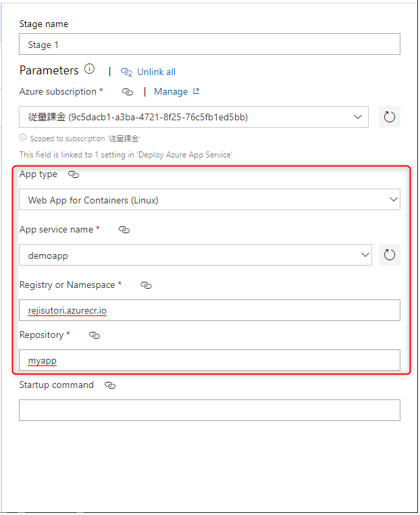Click the Unlink all link

tap(156, 72)
